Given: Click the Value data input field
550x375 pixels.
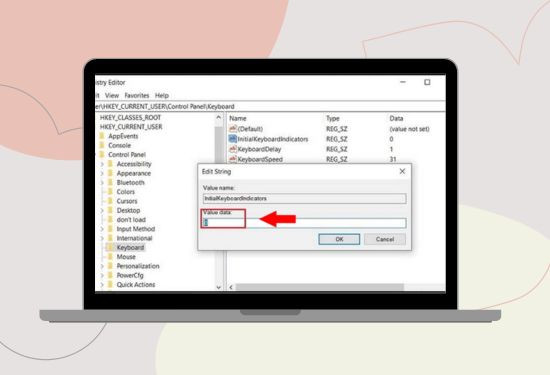Looking at the screenshot, I should (x=304, y=223).
